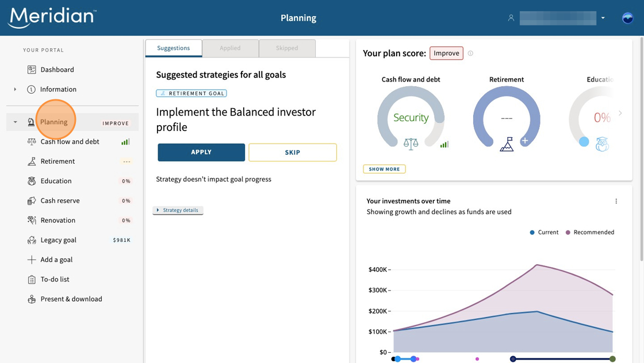
Task: Click the Improve plan score badge
Action: point(446,53)
